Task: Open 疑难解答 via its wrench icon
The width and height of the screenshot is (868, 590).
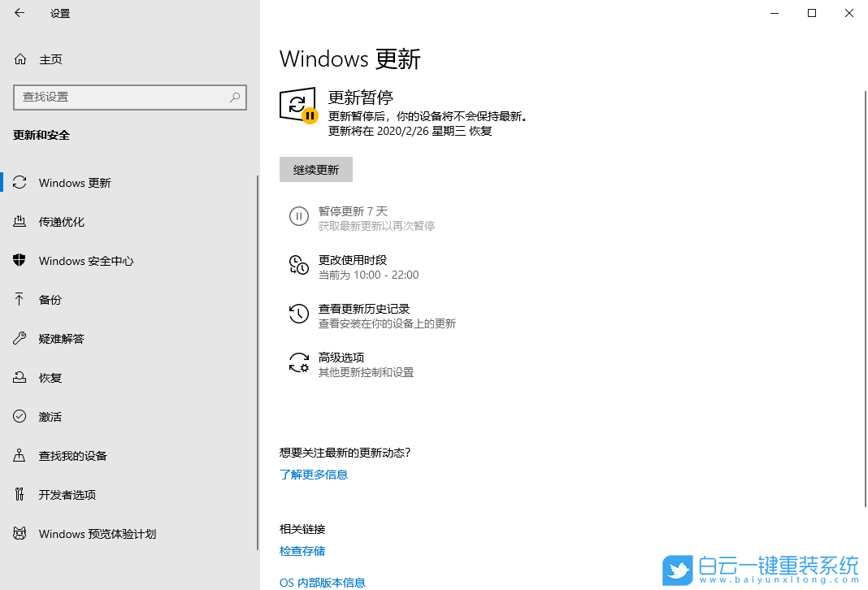Action: point(18,338)
